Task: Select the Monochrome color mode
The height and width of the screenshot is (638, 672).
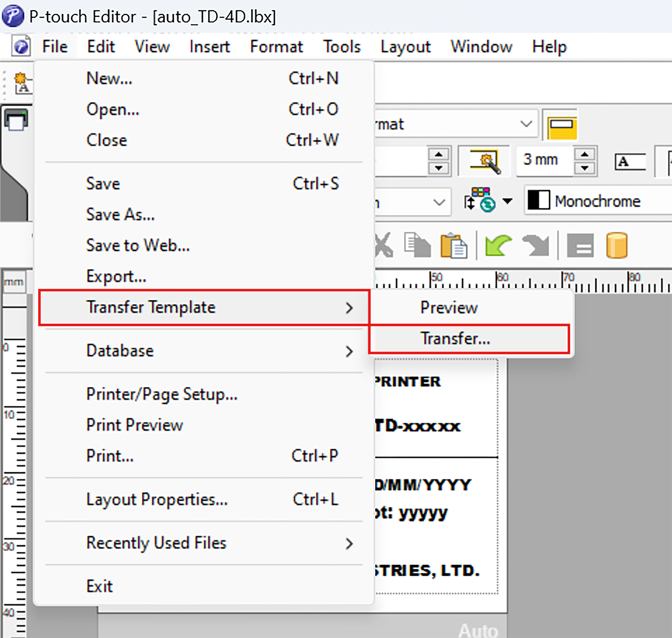Action: pos(584,201)
